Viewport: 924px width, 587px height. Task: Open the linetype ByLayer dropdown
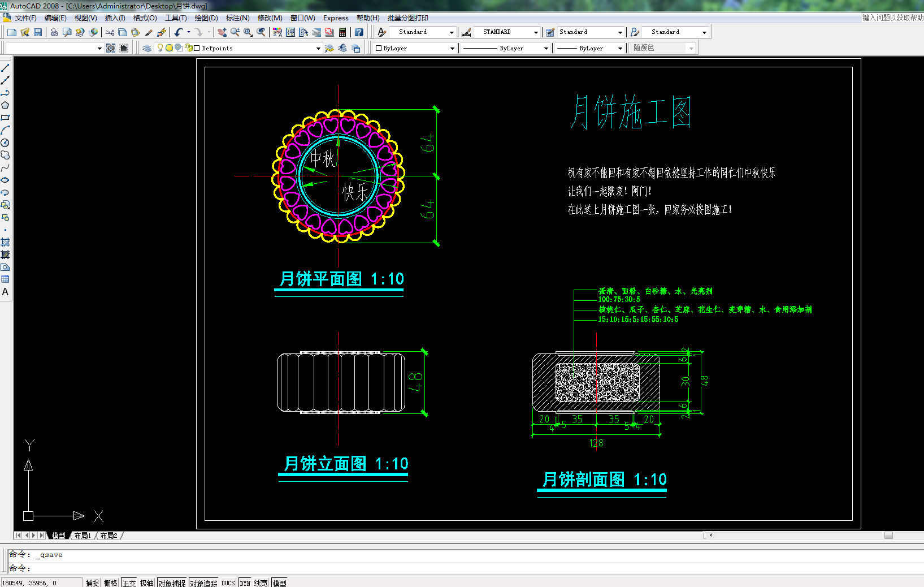coord(546,49)
